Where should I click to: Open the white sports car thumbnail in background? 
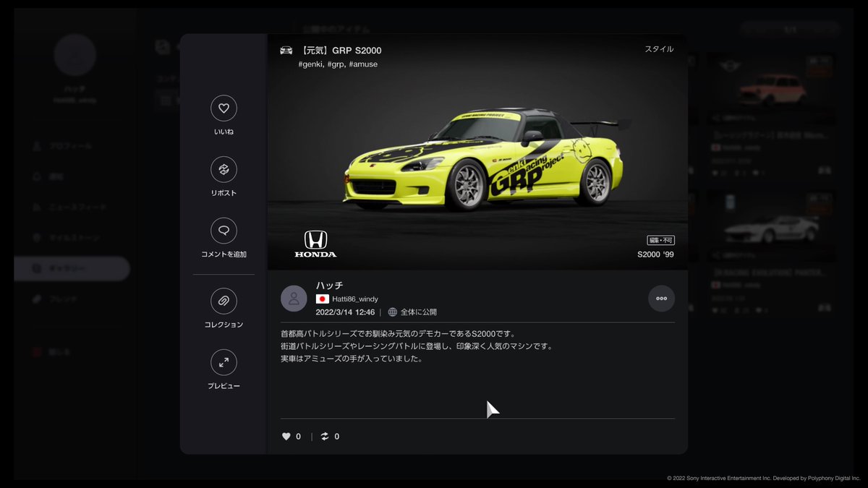[x=771, y=226]
